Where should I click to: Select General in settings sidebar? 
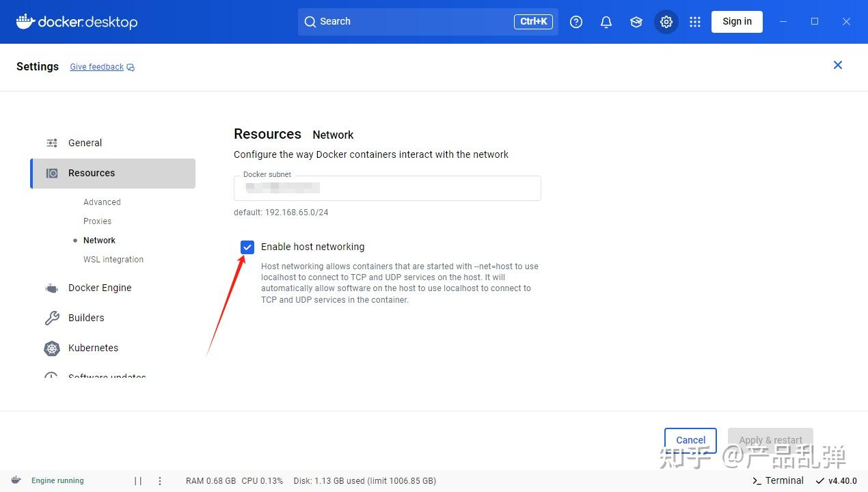click(113, 143)
